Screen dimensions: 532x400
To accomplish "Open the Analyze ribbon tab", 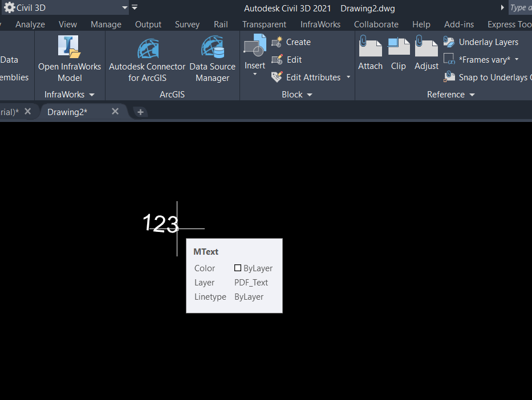I will (30, 25).
